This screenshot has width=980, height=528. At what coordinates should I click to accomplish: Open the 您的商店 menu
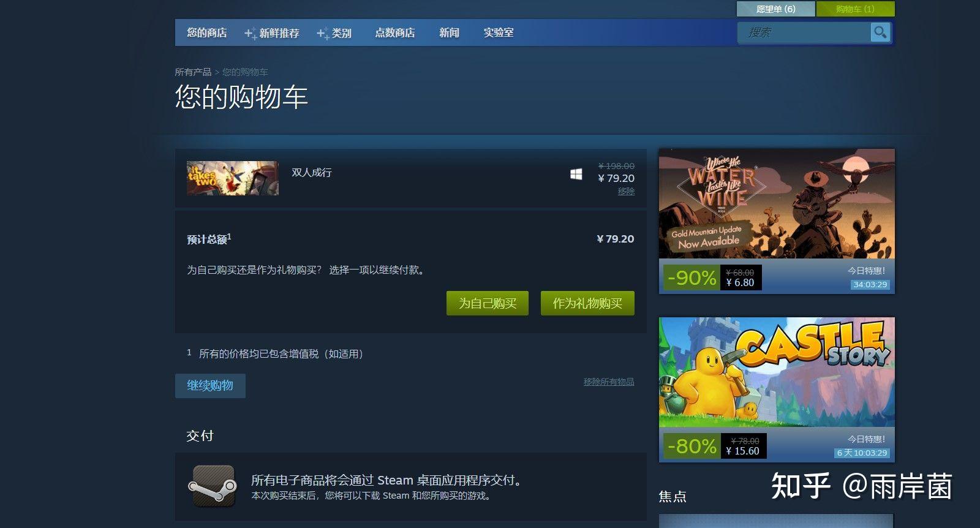(207, 32)
